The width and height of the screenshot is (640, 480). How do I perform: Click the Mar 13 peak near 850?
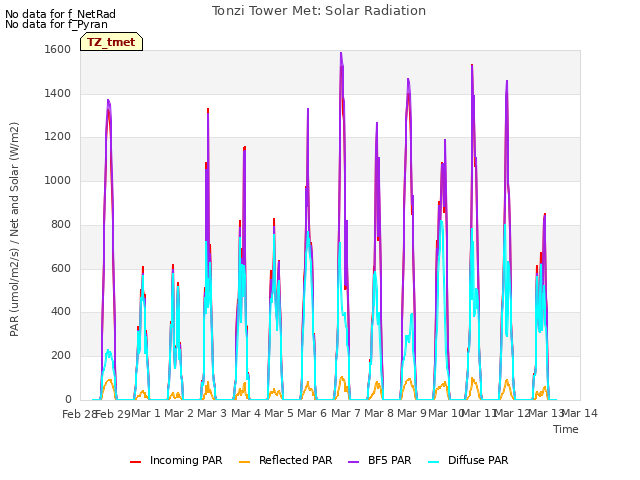coord(544,215)
